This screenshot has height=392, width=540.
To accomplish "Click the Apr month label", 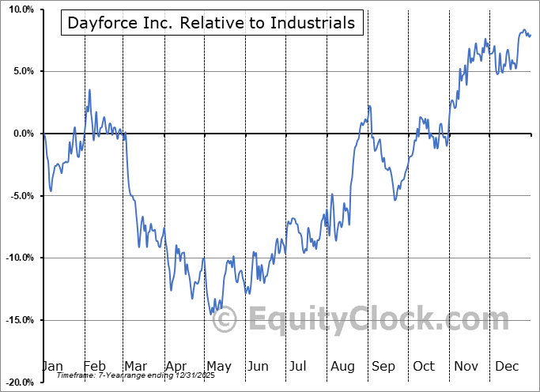I will (x=176, y=366).
